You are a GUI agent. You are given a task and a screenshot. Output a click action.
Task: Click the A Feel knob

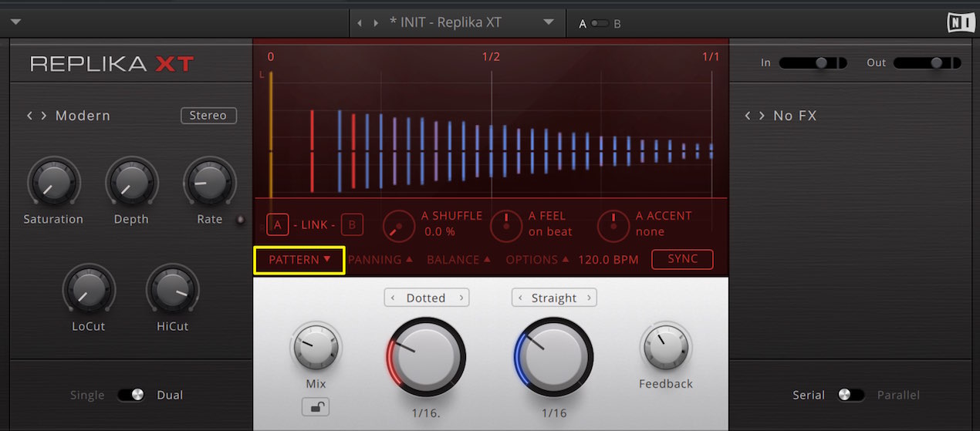click(x=506, y=224)
